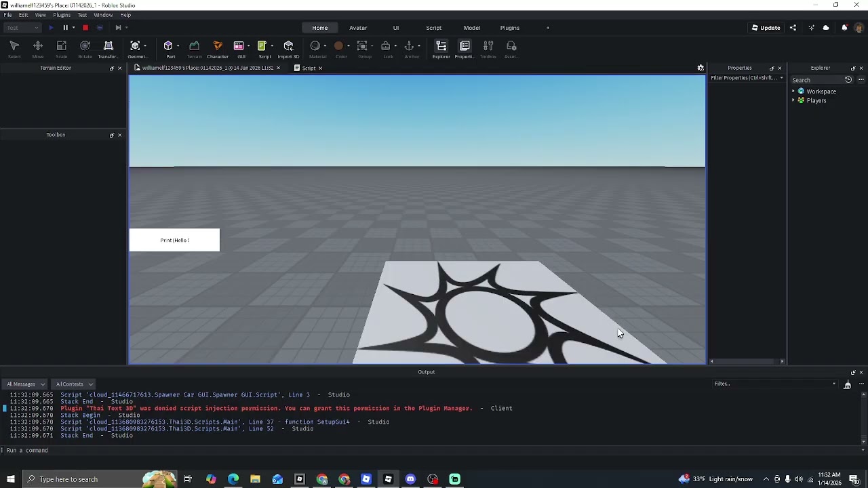Screen dimensions: 868x488
Task: Open Part type dropdown arrow
Action: coord(178,46)
